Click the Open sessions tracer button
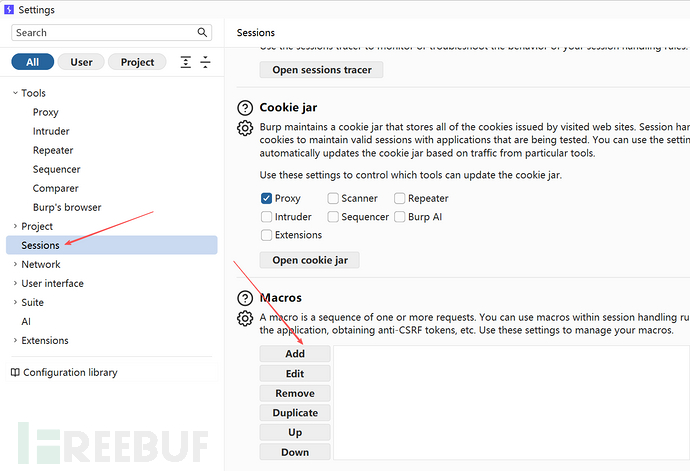 321,70
